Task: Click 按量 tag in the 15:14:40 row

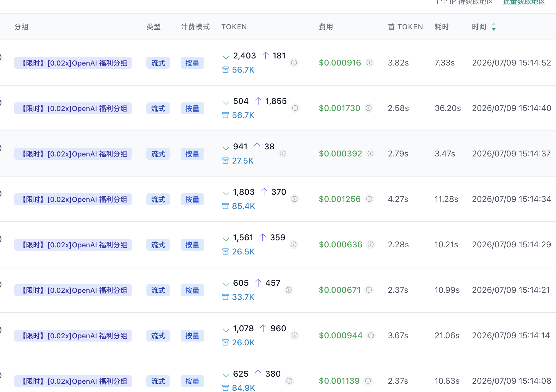Action: point(192,108)
